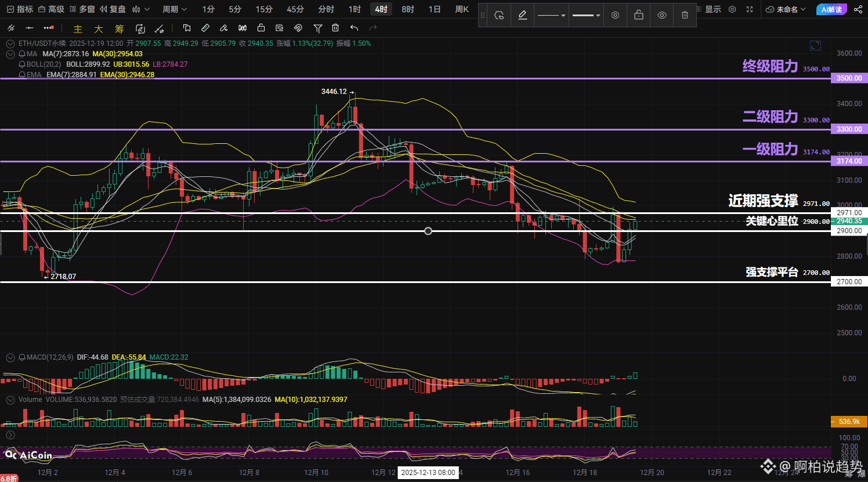
Task: Click the ruler measure tool icon
Action: click(x=205, y=28)
